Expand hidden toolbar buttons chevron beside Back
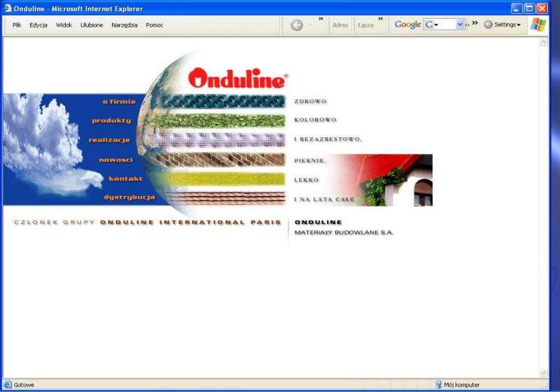This screenshot has width=560, height=392. click(321, 19)
